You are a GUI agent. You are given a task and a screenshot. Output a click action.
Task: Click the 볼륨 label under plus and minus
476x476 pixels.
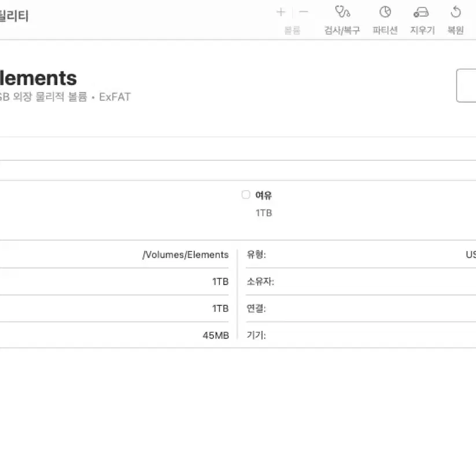pos(292,30)
